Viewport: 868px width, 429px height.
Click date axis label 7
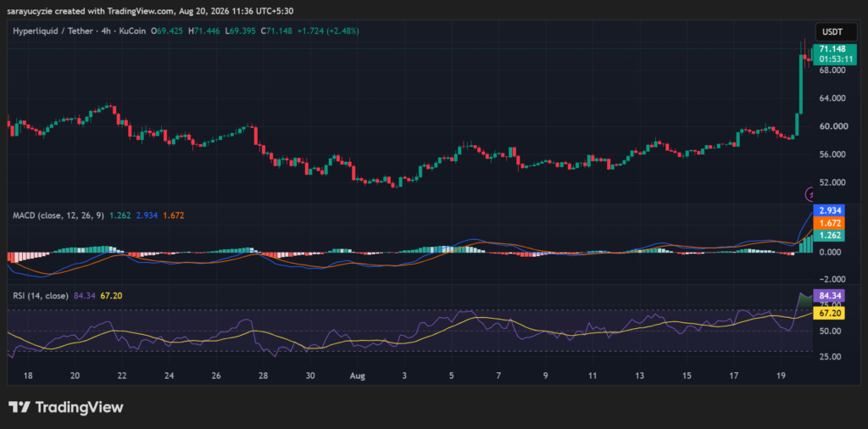(x=498, y=376)
